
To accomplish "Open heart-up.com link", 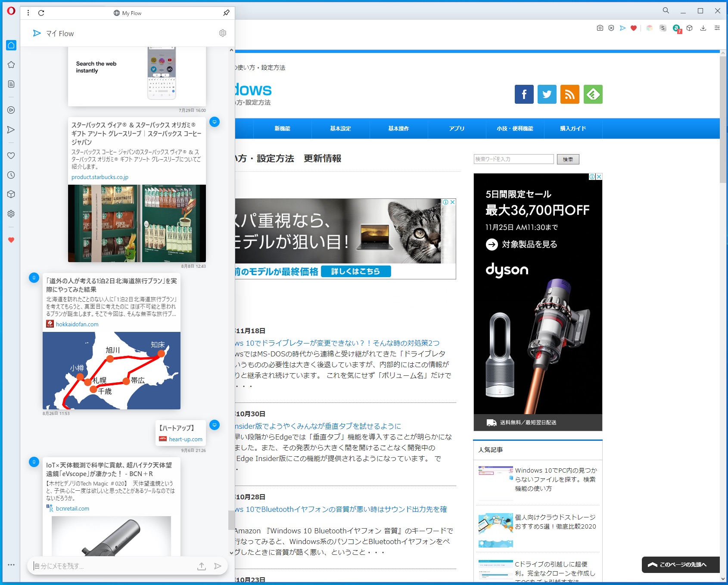I will pyautogui.click(x=186, y=439).
